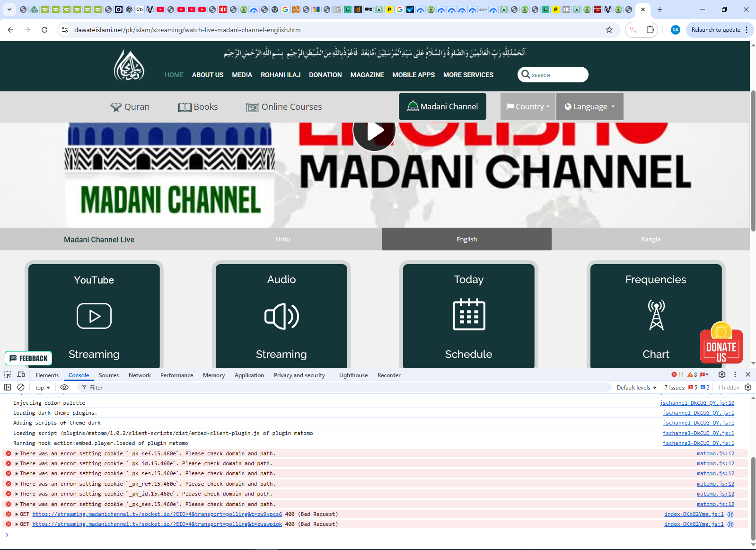The height and width of the screenshot is (550, 756).
Task: Bookmark this page with the star icon
Action: point(609,30)
